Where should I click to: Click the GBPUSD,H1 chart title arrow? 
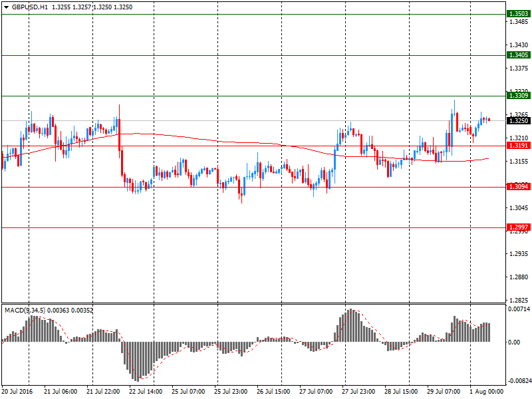[7, 7]
